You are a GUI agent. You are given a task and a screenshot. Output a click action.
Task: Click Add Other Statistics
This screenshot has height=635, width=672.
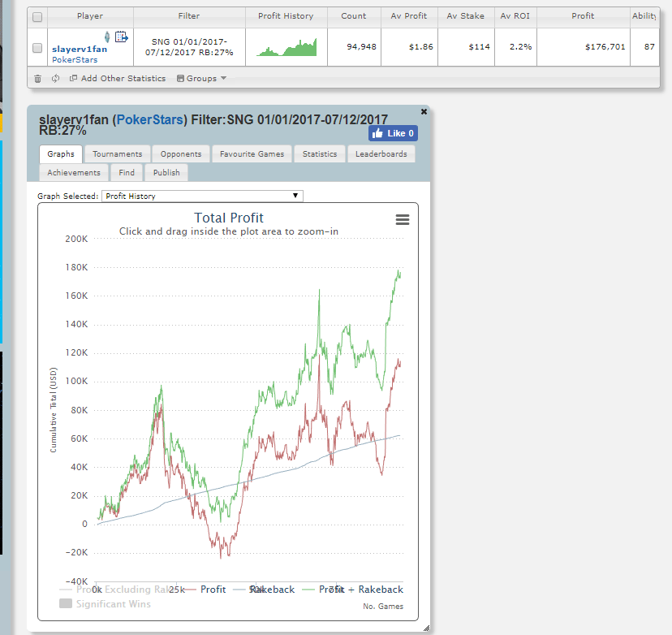click(x=118, y=79)
